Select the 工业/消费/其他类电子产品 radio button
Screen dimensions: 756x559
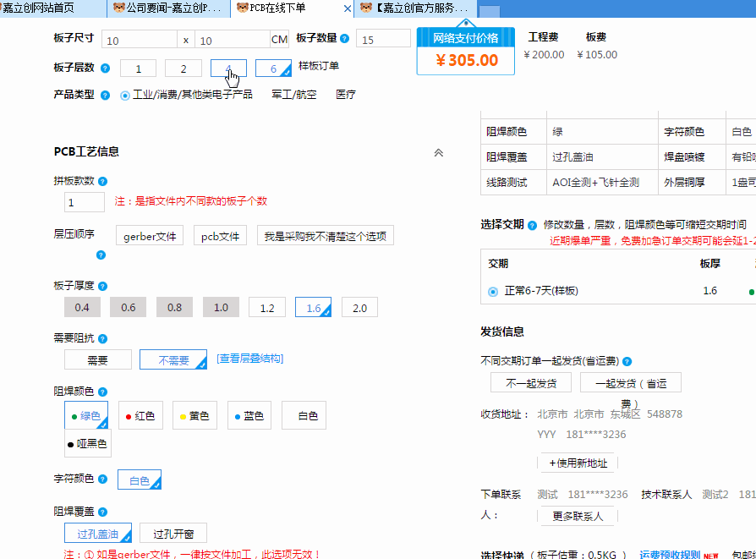pos(125,94)
